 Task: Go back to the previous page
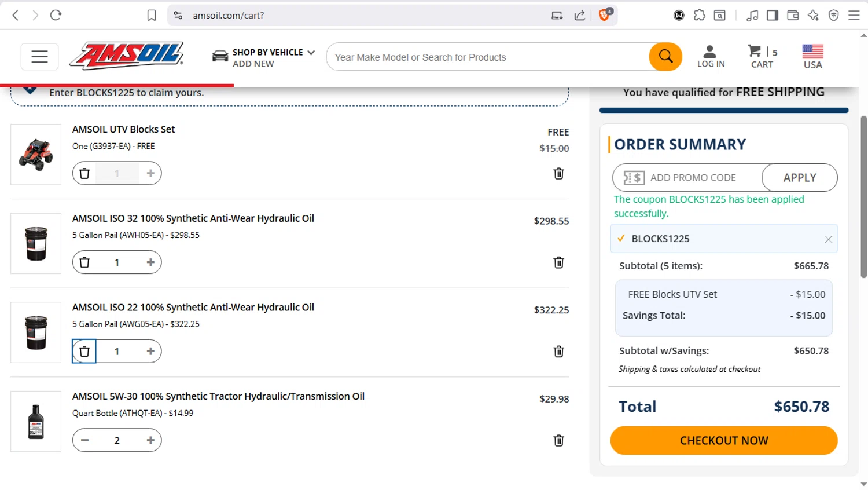point(16,16)
